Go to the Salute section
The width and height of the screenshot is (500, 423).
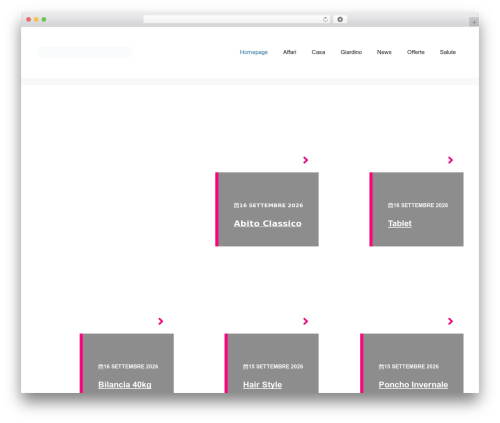448,52
